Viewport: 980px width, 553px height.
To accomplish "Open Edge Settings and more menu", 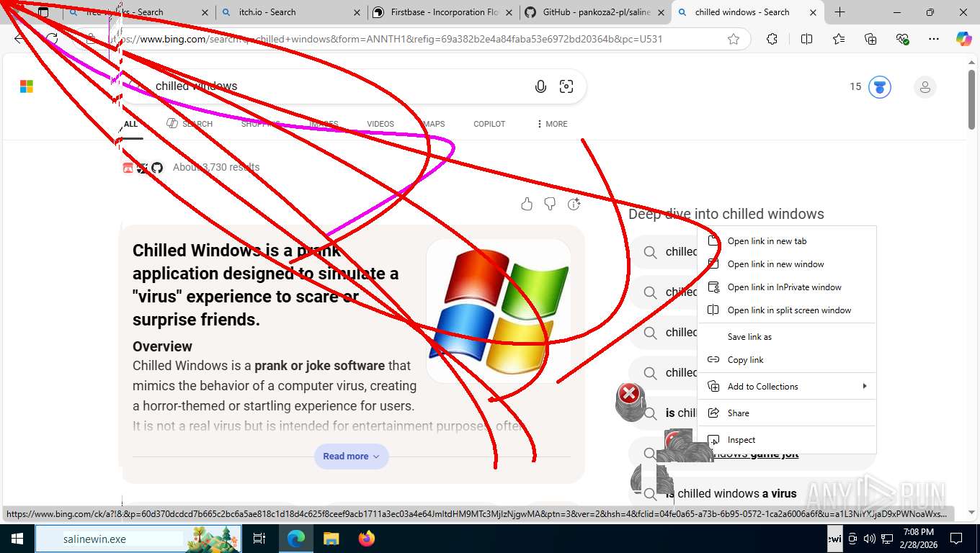I will coord(934,39).
